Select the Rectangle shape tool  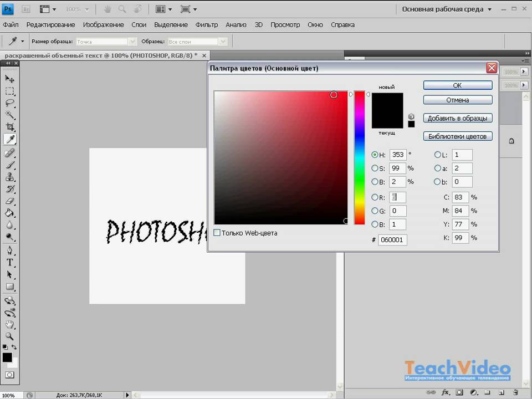9,287
